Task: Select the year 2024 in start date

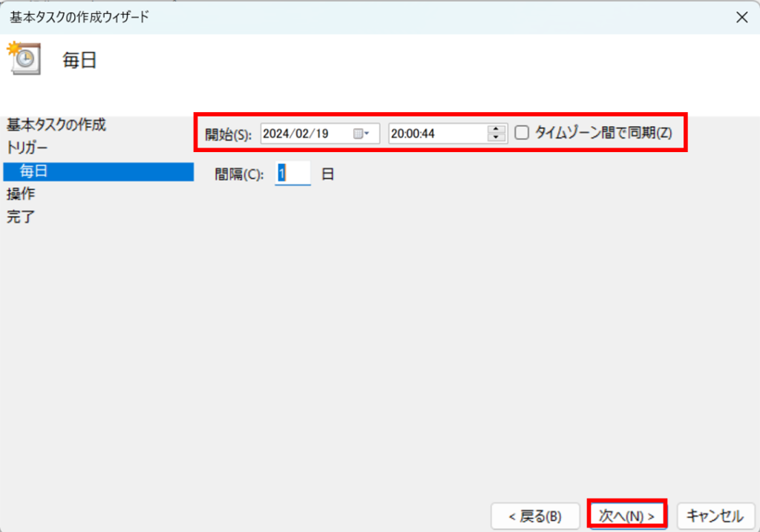Action: coord(278,134)
